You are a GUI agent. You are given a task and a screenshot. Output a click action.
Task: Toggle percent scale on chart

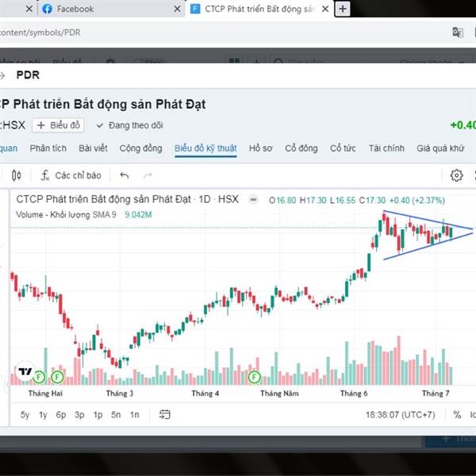pos(457,415)
